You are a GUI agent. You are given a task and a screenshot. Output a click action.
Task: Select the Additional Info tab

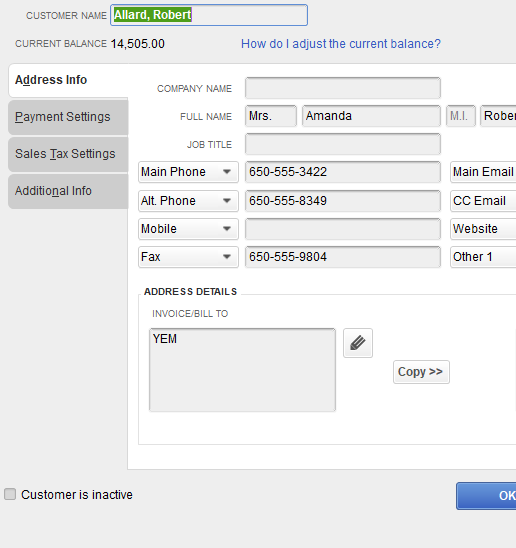coord(68,191)
